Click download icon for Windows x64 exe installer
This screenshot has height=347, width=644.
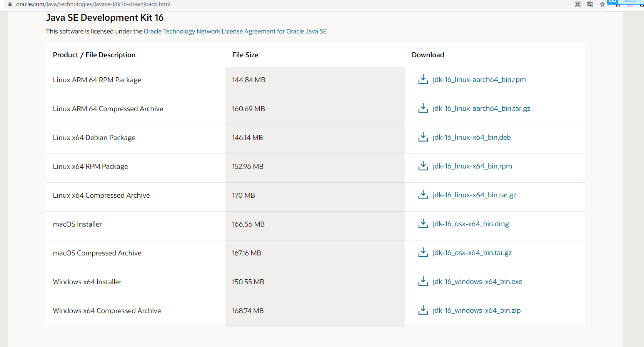(x=423, y=281)
